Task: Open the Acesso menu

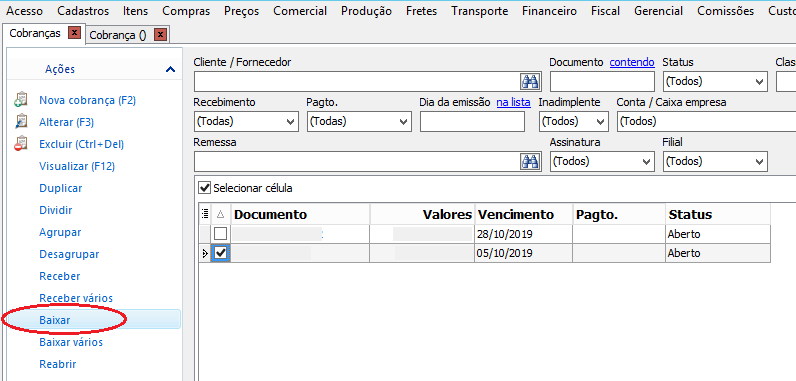Action: pyautogui.click(x=23, y=11)
